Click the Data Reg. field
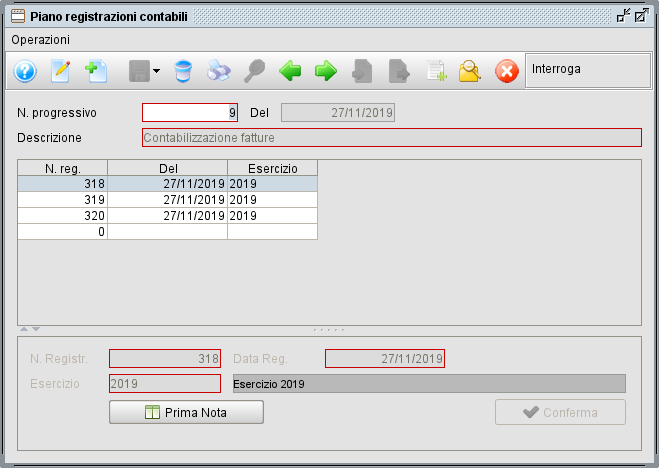 [385, 358]
